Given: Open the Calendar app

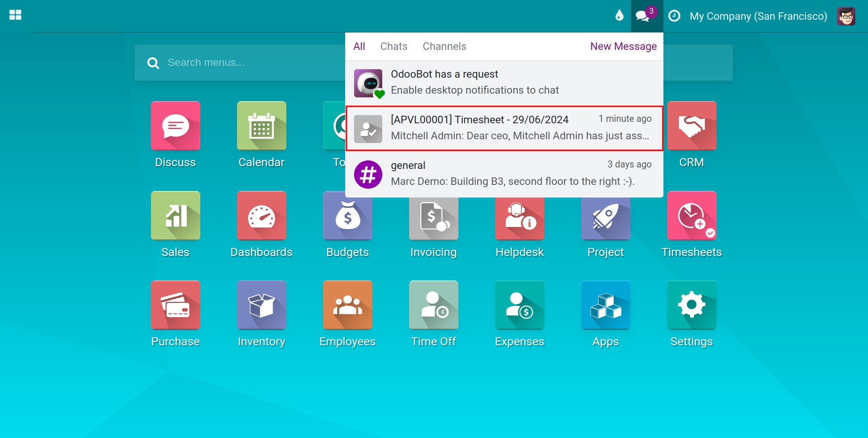Looking at the screenshot, I should tap(261, 126).
